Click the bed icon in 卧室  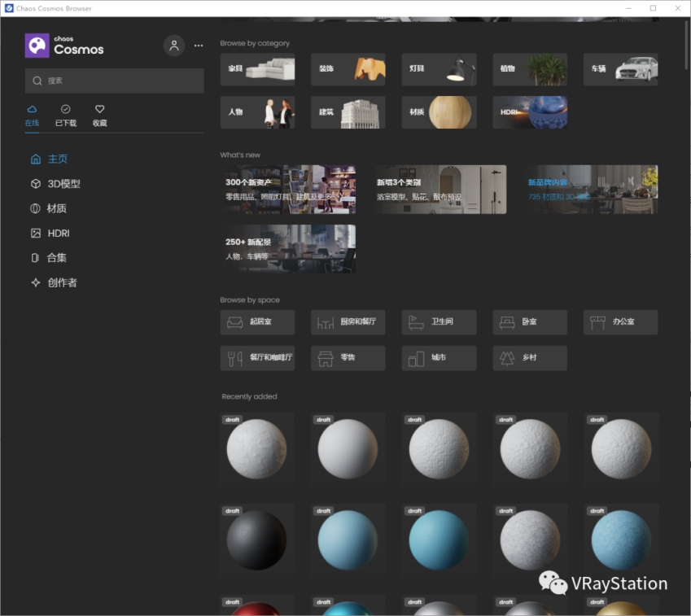coord(507,322)
